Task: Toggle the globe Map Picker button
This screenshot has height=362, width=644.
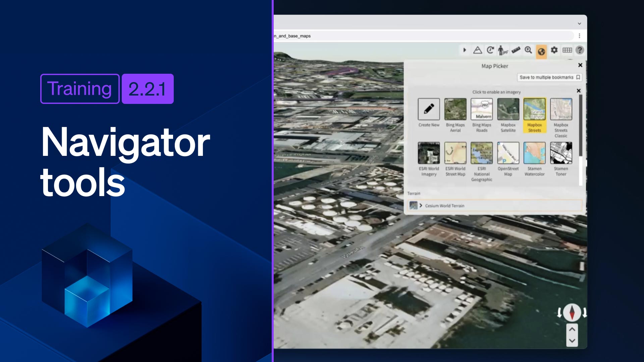Action: pos(541,51)
